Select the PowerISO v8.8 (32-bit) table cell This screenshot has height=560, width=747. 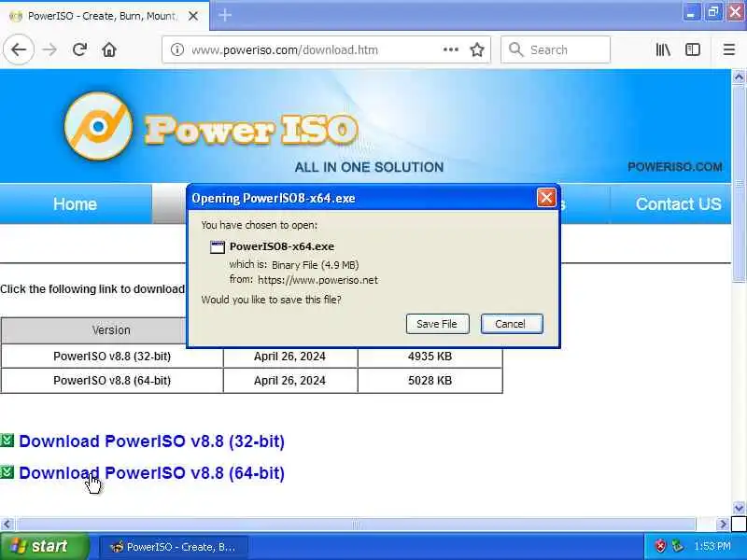pyautogui.click(x=112, y=357)
